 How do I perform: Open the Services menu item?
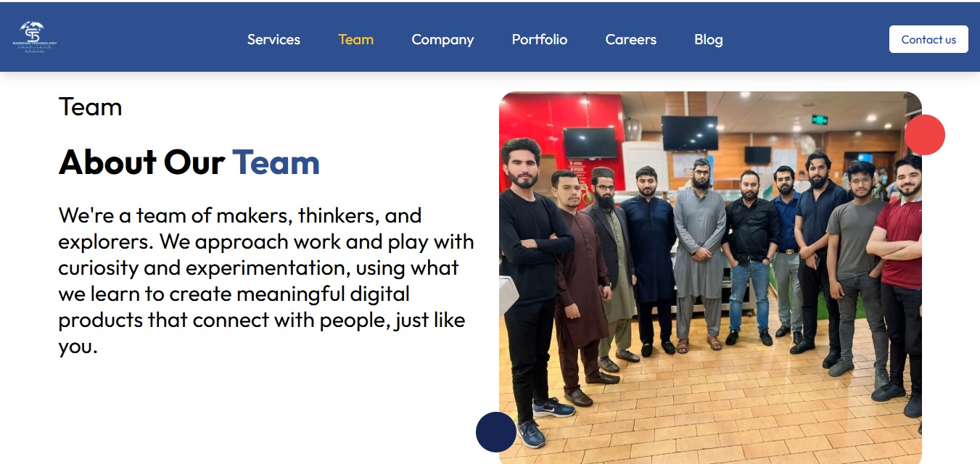(x=273, y=40)
